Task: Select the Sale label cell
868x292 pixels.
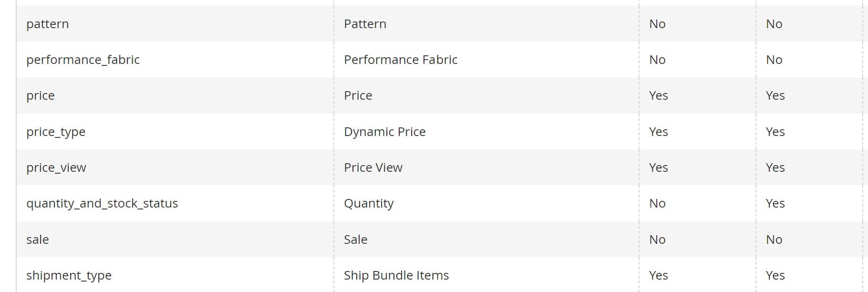Action: click(355, 240)
